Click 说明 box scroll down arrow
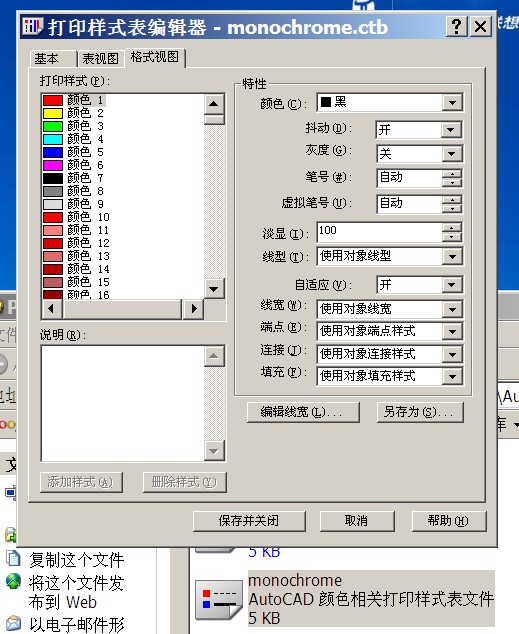Screen dimensions: 519x634 214,450
